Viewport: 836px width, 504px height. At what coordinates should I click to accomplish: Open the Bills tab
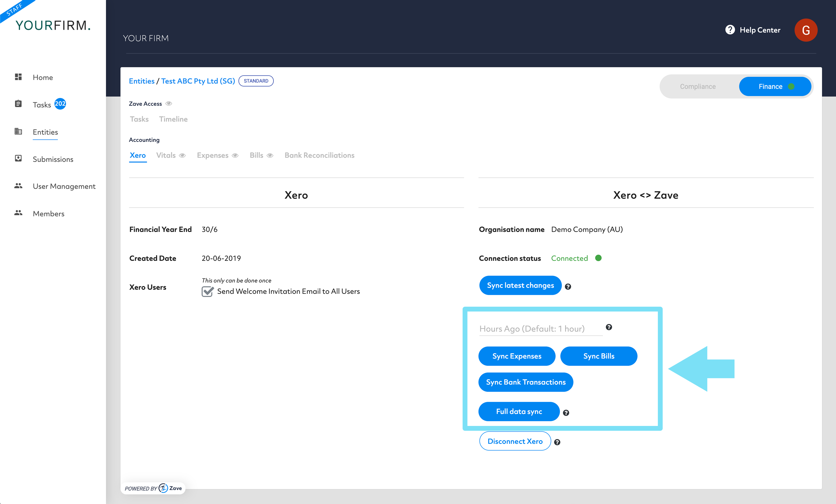coord(256,155)
